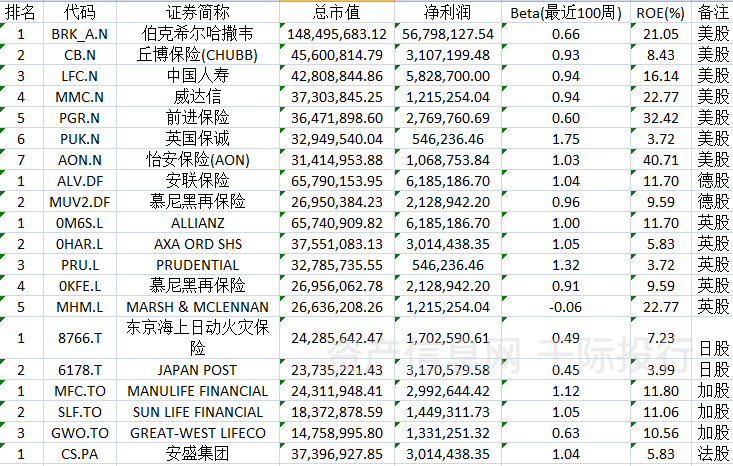This screenshot has height=466, width=733.
Task: Select the CS.PA code cell
Action: tap(79, 454)
